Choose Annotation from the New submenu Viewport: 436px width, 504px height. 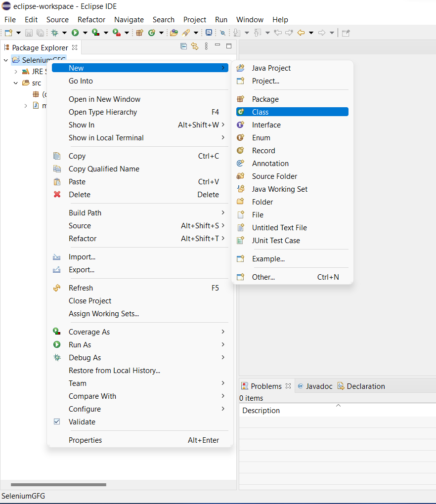(292, 163)
